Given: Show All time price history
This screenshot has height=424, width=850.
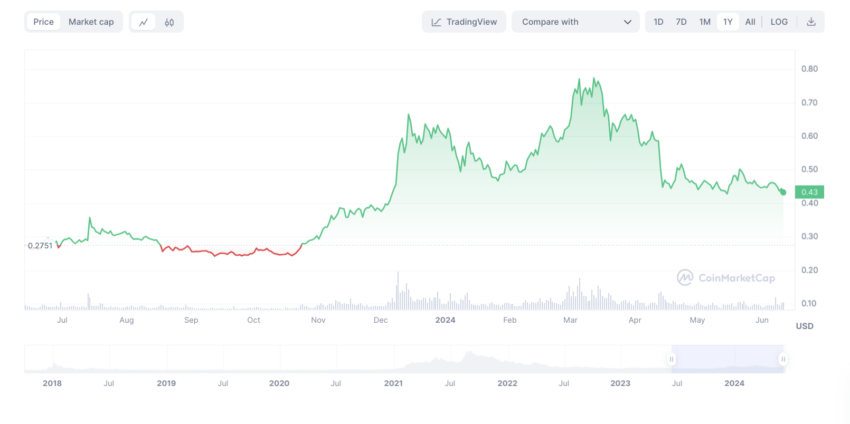Looking at the screenshot, I should click(750, 22).
